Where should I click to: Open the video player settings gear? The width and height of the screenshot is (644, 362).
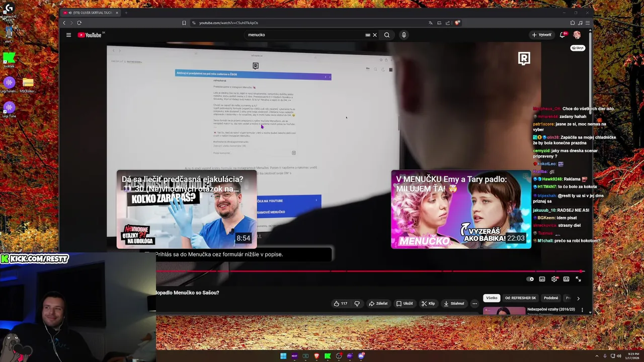pos(554,279)
